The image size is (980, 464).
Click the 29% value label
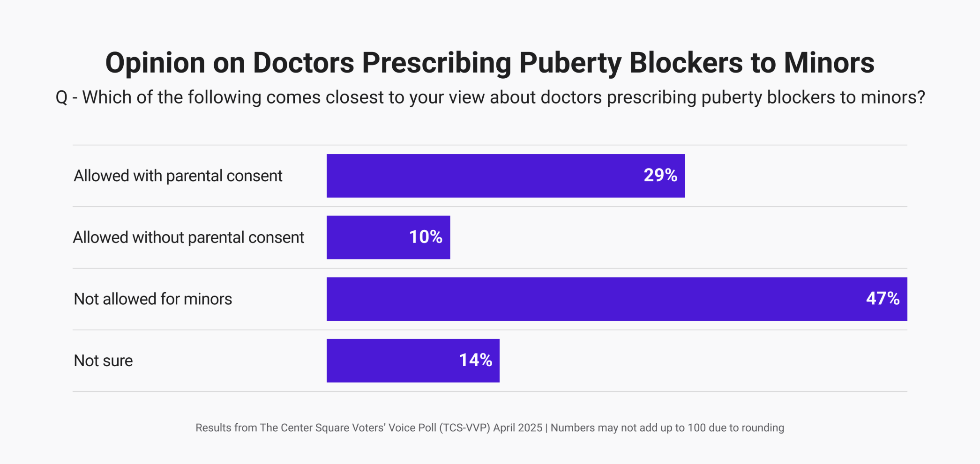660,176
